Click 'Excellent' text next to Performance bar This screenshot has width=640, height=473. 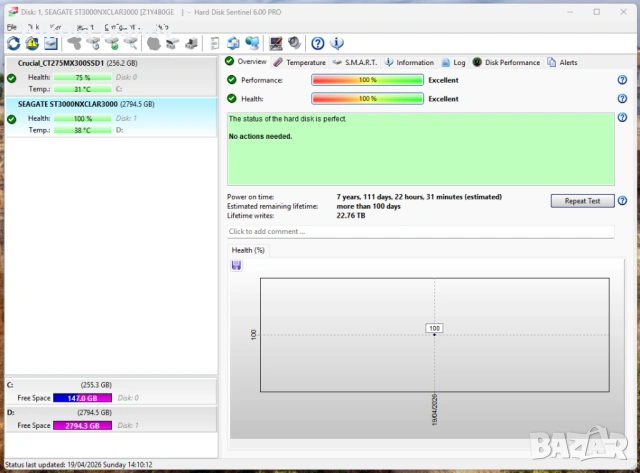tap(443, 80)
